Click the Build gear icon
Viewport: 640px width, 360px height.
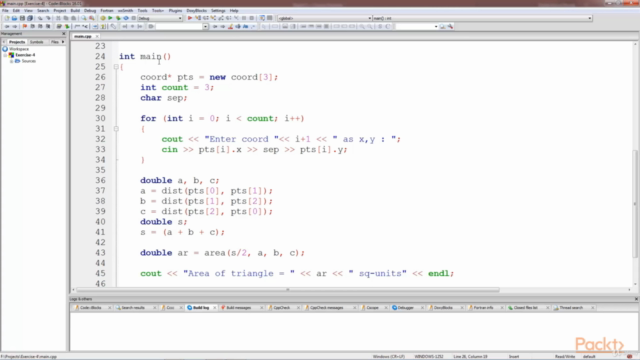tap(102, 18)
